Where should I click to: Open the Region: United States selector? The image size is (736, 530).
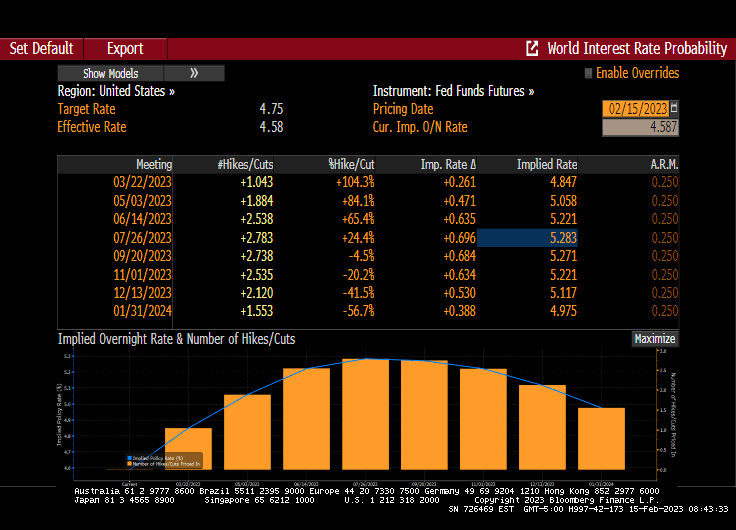(116, 91)
